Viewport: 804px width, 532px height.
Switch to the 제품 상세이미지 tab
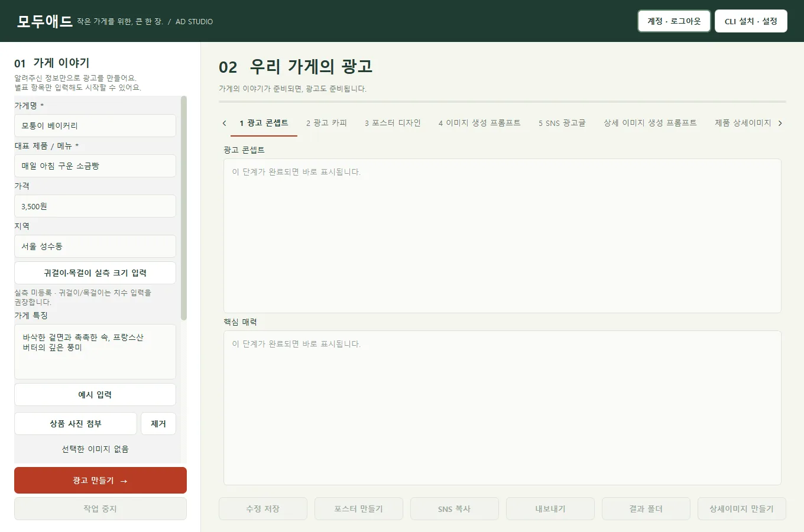(743, 123)
